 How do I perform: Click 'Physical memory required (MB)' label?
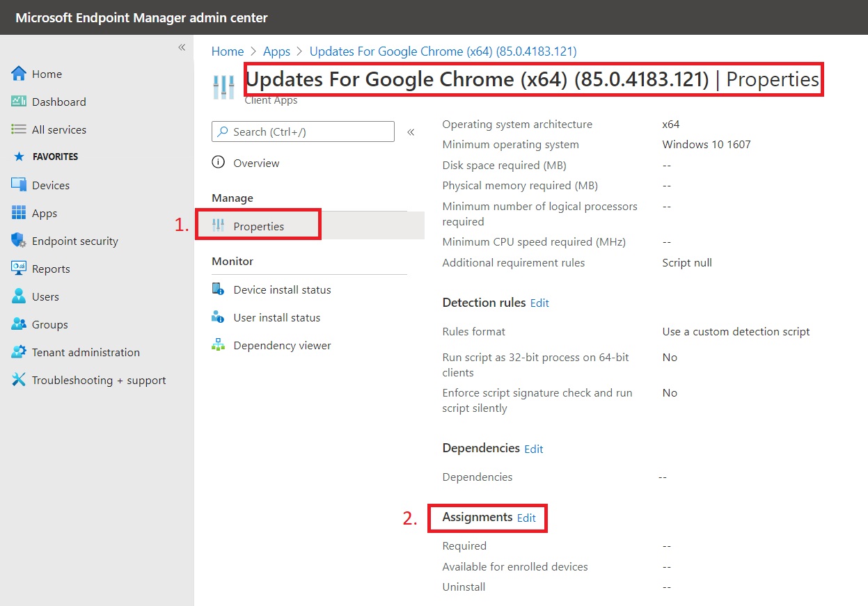pyautogui.click(x=520, y=186)
